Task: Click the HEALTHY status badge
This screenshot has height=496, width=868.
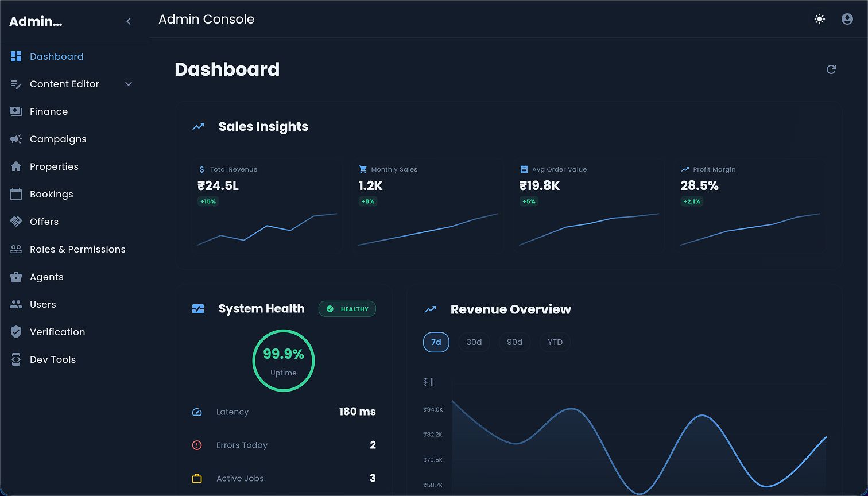Action: click(347, 309)
